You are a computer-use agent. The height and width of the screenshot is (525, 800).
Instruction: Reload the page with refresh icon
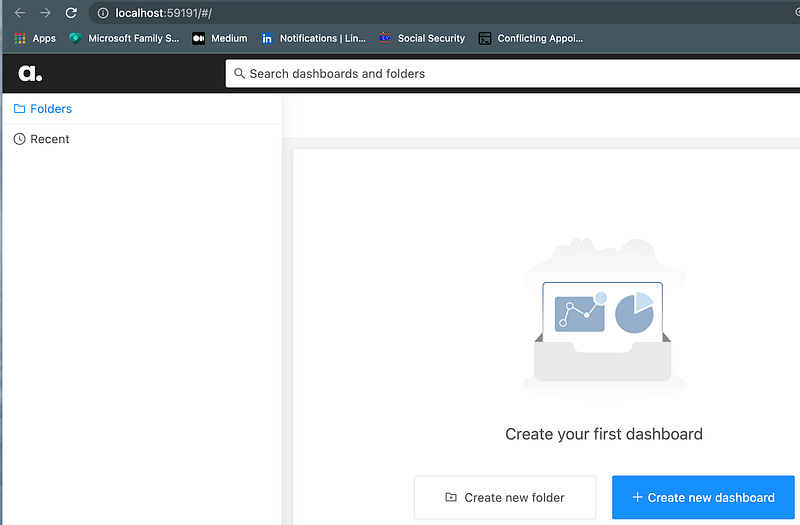[71, 13]
